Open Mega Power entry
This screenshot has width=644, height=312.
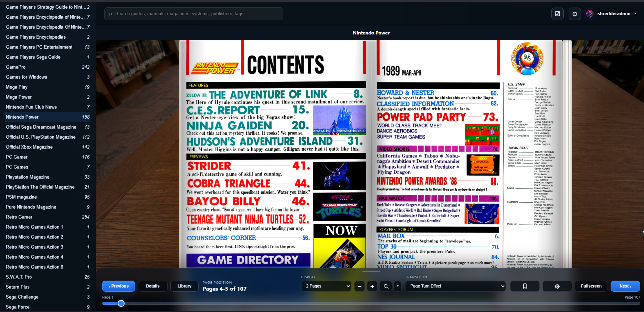(48, 97)
